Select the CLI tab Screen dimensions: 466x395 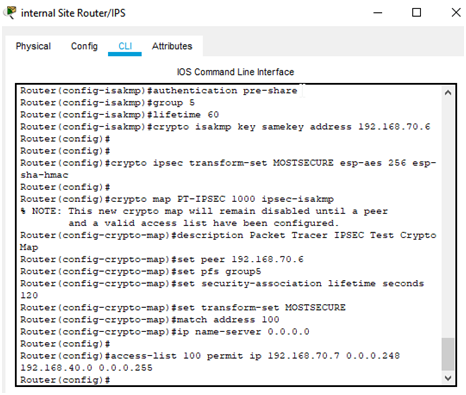point(125,46)
